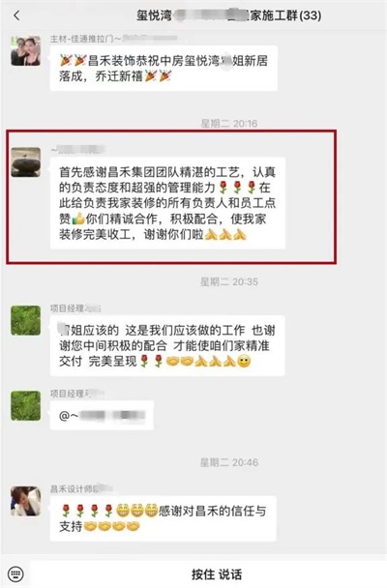Tap the project manager's 姐应该的 reply bubble
Screen dimensions: 387x588
(167, 346)
